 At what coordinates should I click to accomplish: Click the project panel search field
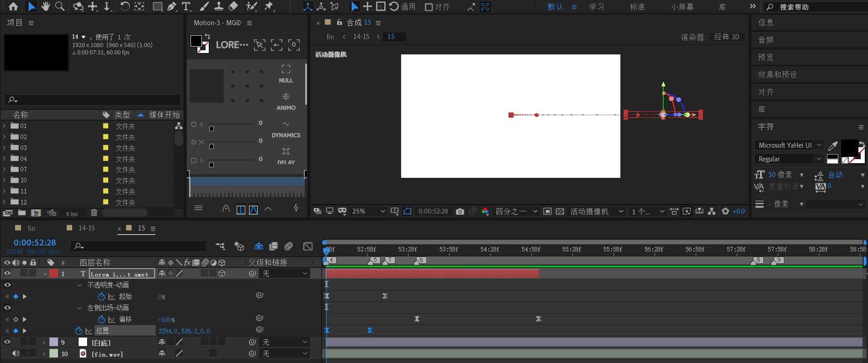pos(92,100)
